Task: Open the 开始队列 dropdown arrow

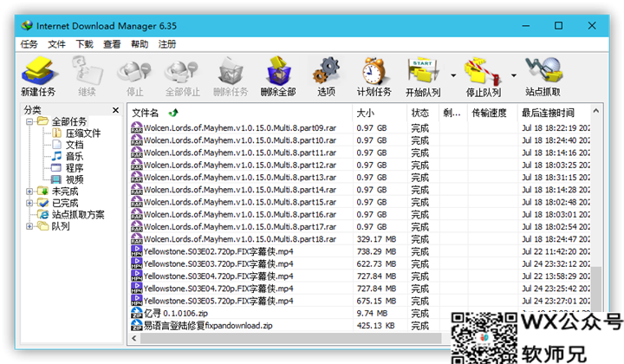Action: point(453,75)
